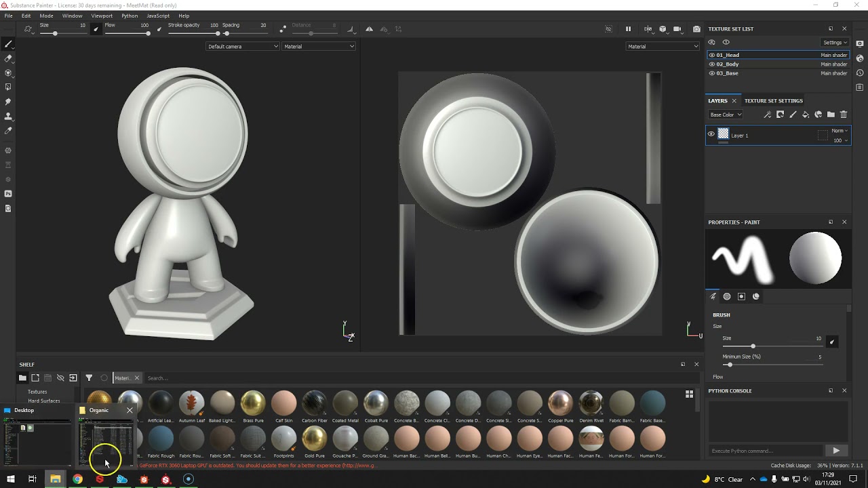868x488 pixels.
Task: Toggle hidden resources icon in shelf
Action: click(60, 378)
